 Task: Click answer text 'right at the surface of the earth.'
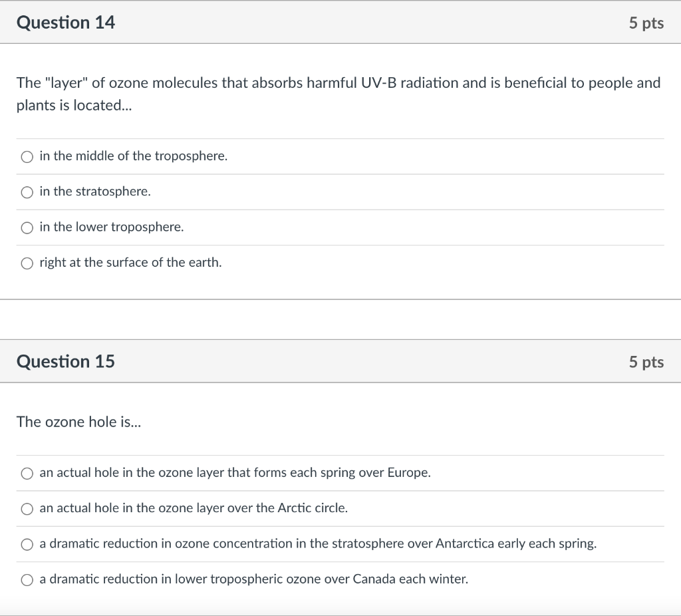click(130, 262)
